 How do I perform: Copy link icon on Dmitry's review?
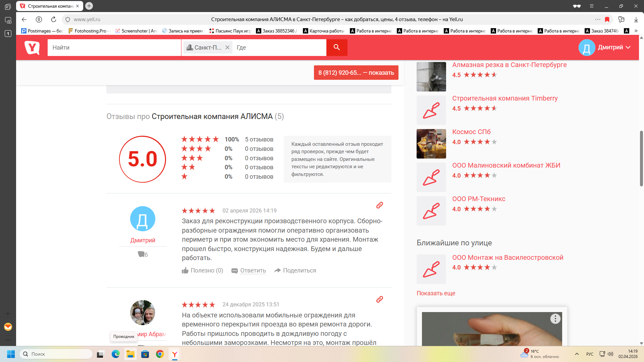coord(379,205)
